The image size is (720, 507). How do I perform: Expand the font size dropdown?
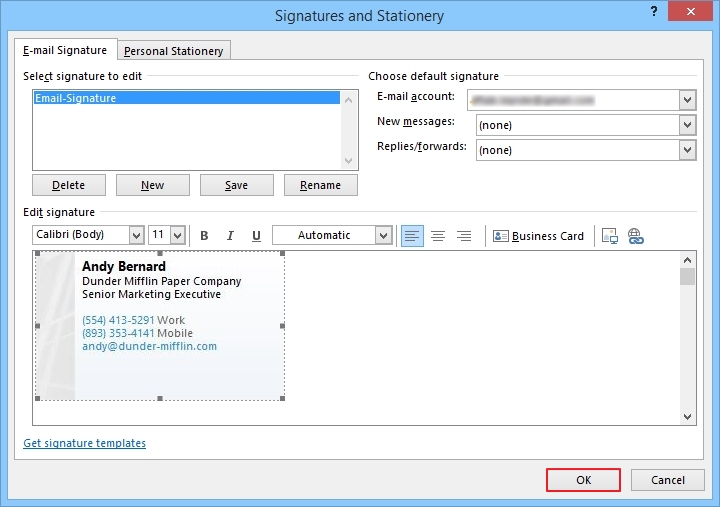pyautogui.click(x=177, y=235)
